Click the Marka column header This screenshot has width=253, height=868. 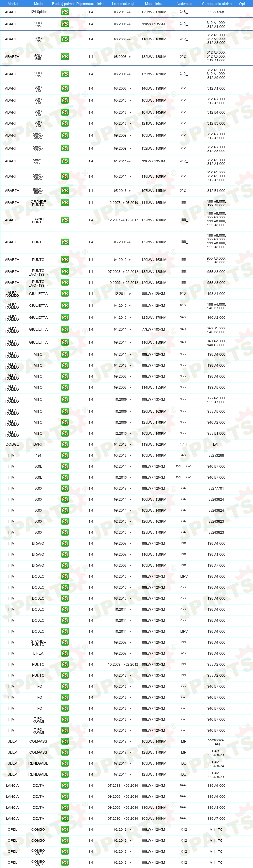[13, 3]
